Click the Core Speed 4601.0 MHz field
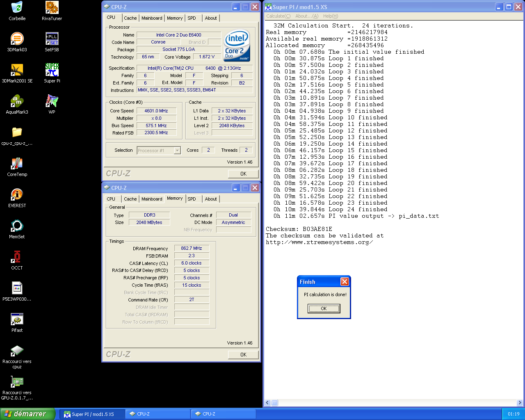 pos(156,111)
